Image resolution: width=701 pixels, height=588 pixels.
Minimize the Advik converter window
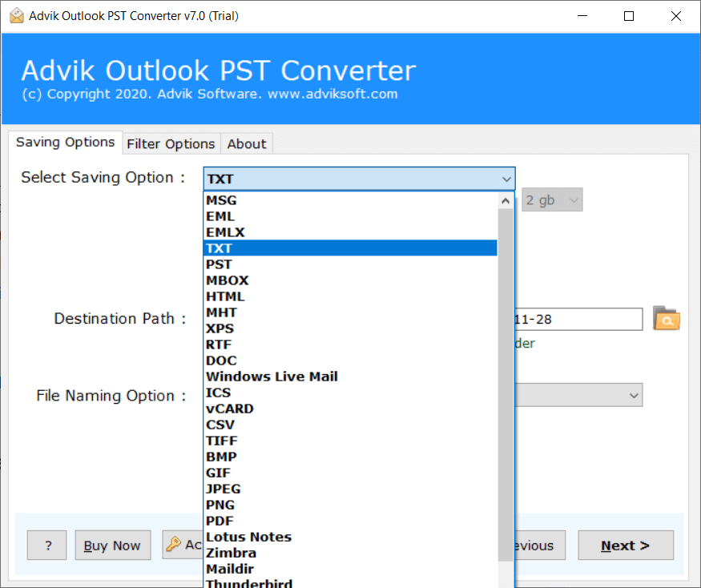582,16
